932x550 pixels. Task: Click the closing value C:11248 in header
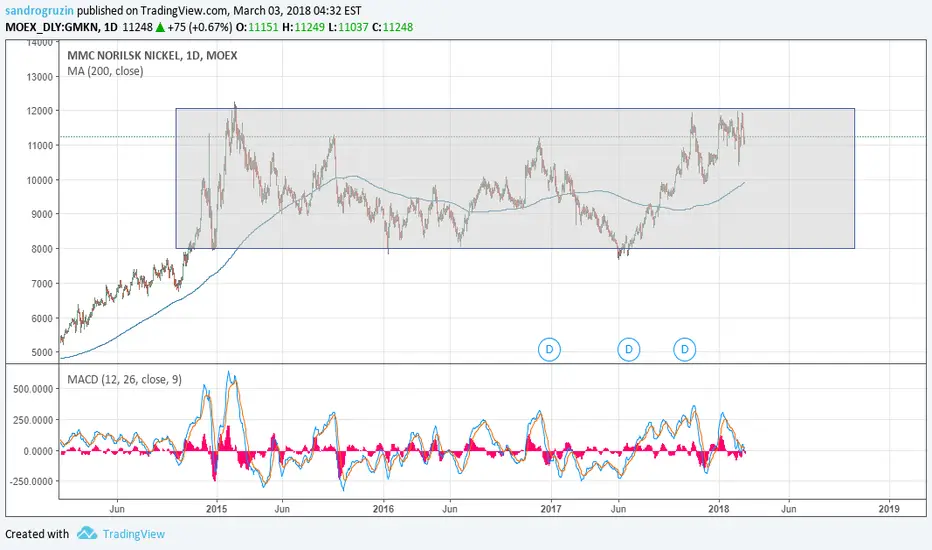(392, 27)
